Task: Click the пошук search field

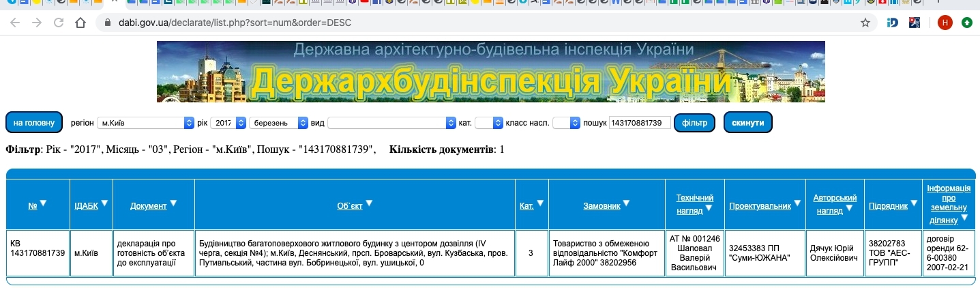Action: 640,123
